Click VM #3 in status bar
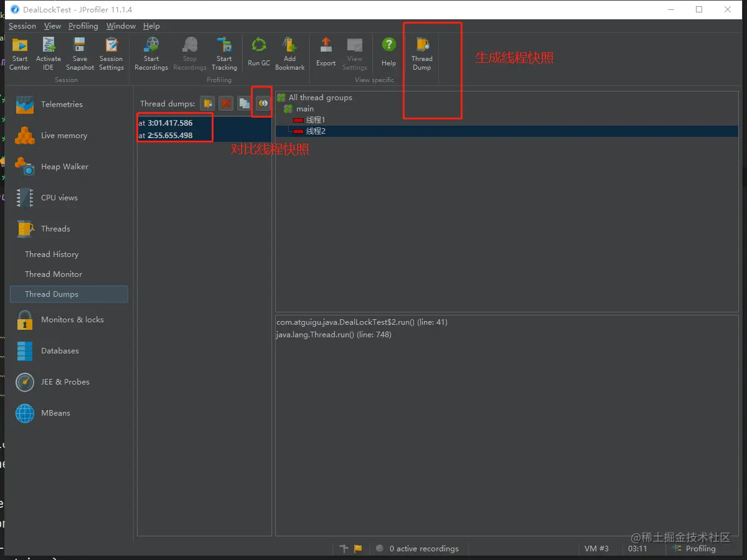The height and width of the screenshot is (560, 747). pos(596,549)
